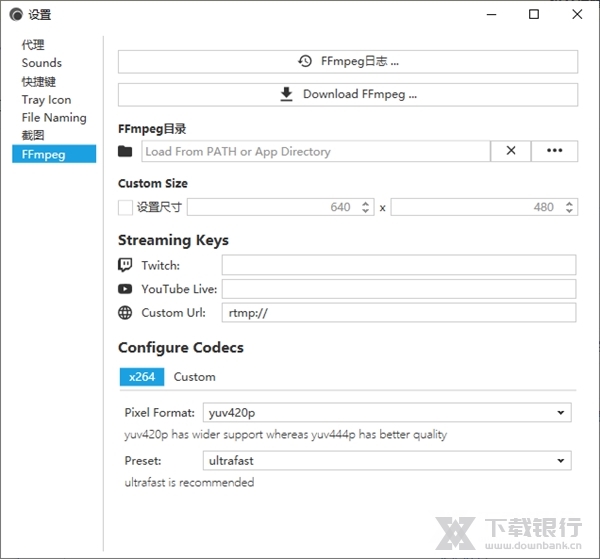
Task: Open the Tray Icon settings section
Action: (x=46, y=100)
